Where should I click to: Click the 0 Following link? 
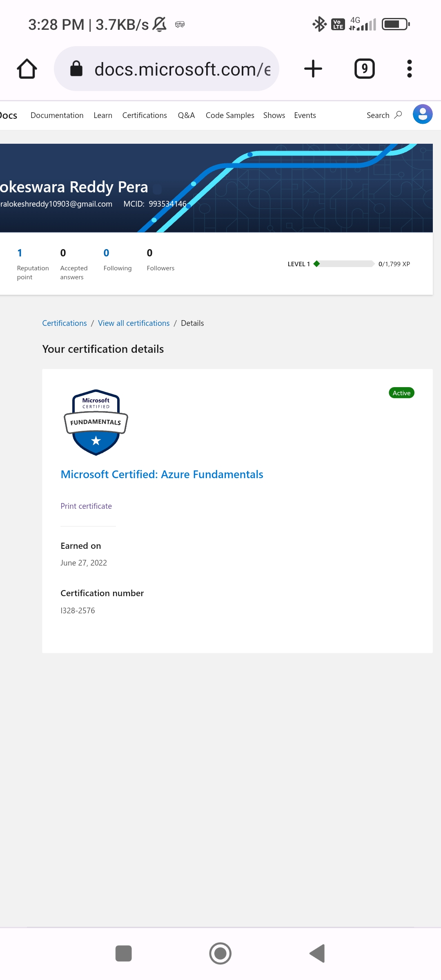click(118, 260)
